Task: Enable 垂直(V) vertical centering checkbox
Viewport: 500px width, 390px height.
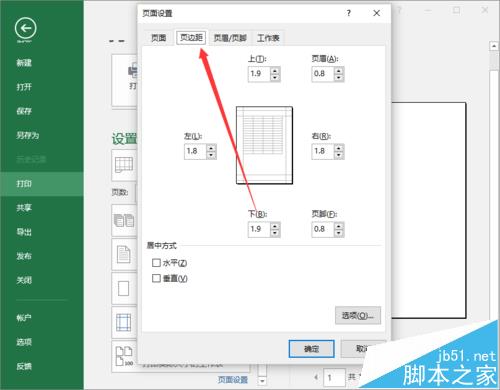Action: click(x=156, y=278)
